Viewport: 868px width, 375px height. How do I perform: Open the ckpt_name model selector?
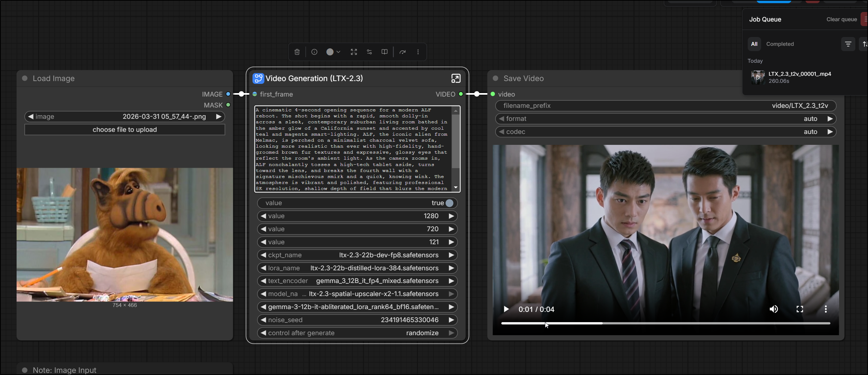point(357,255)
